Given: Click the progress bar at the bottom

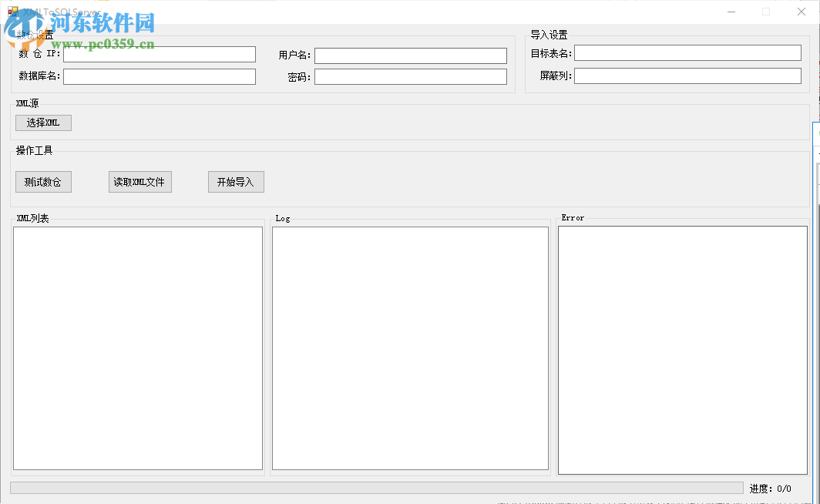Looking at the screenshot, I should [x=378, y=488].
